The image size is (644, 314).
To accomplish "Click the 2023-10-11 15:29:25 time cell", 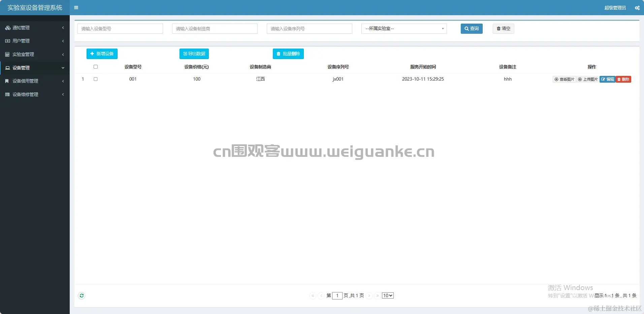I will point(423,79).
